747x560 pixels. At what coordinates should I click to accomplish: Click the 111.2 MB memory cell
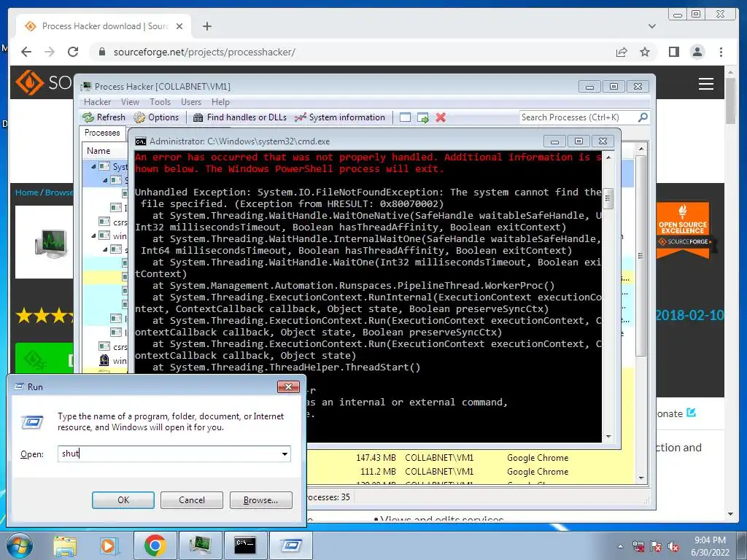[378, 472]
